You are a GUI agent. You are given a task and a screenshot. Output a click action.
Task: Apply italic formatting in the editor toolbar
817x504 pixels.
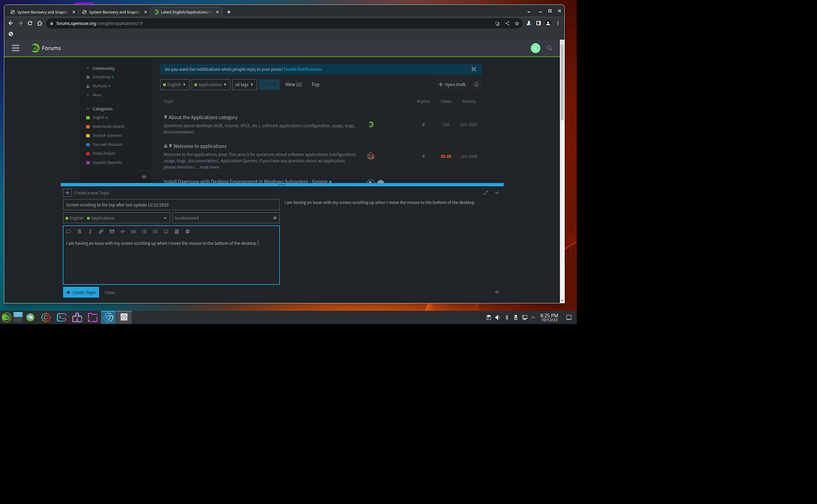coord(90,231)
